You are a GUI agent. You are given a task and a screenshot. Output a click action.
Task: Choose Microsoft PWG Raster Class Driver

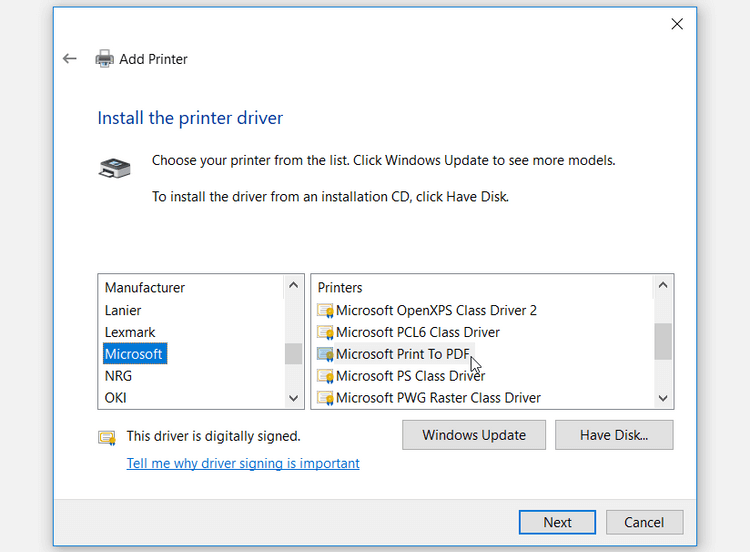coord(438,398)
